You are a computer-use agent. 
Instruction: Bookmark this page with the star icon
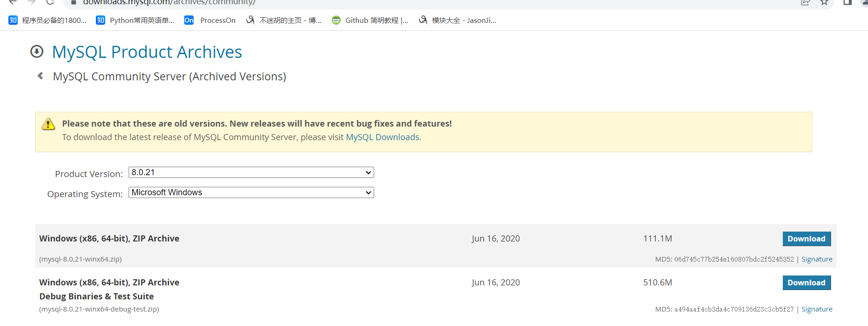click(824, 2)
